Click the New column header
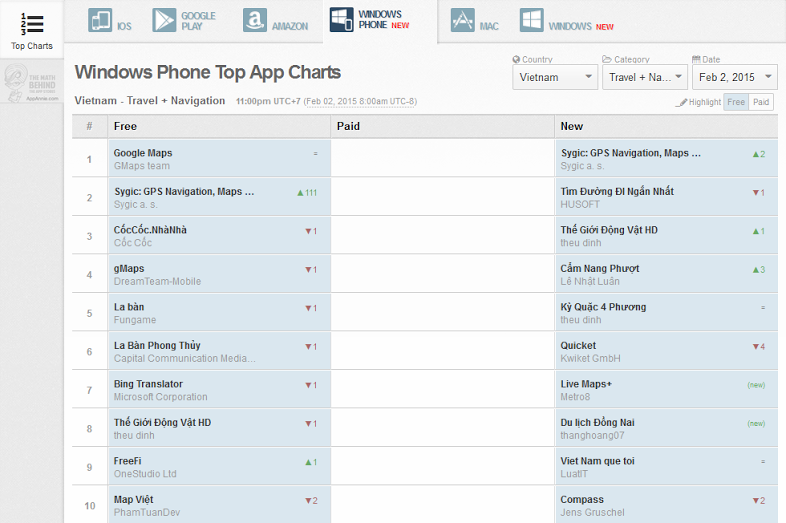The width and height of the screenshot is (786, 523). (666, 126)
